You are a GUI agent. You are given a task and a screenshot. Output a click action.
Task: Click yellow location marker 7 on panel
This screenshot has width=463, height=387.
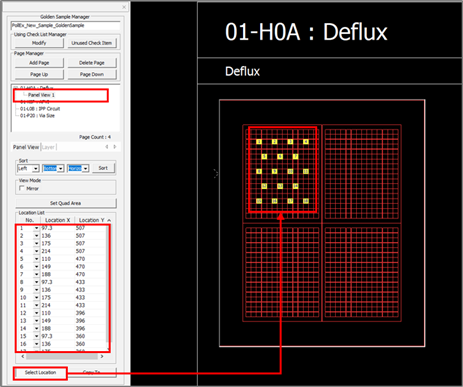(295, 156)
